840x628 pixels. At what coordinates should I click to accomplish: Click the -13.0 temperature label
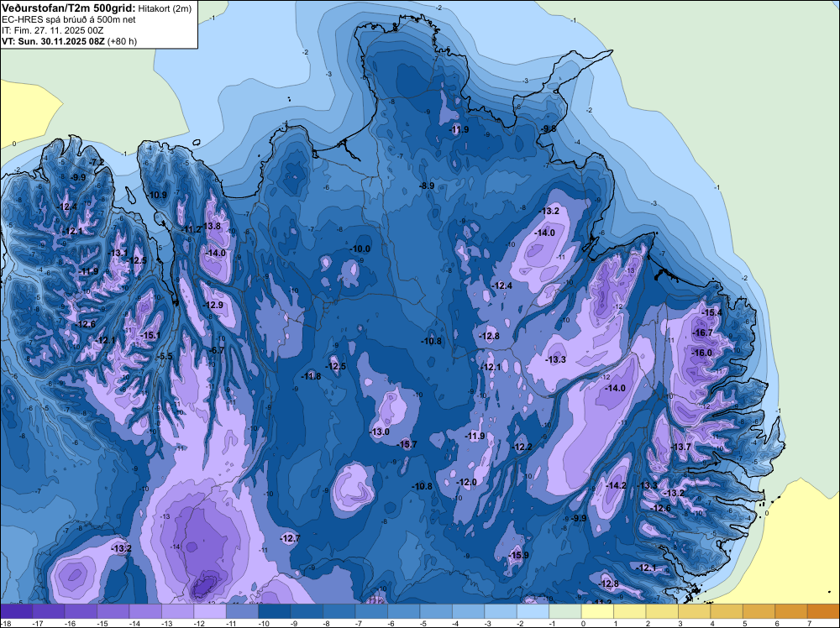[x=379, y=432]
